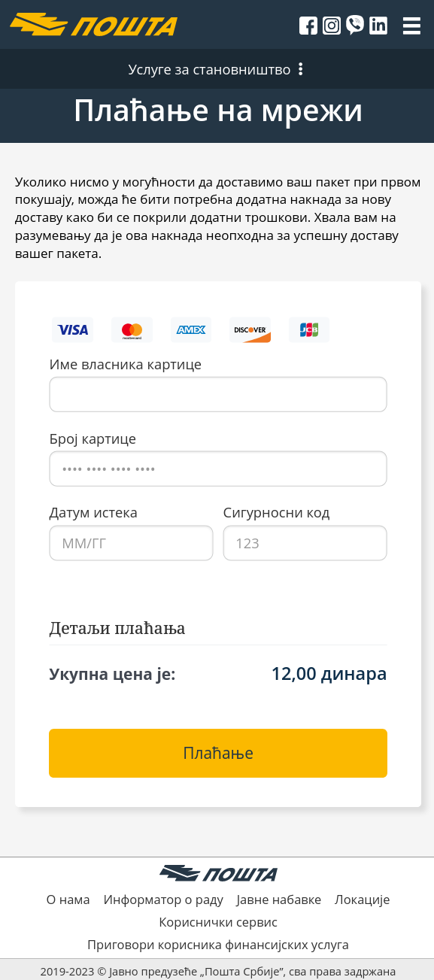Open the О нама footer link
The image size is (434, 980).
[x=68, y=900]
